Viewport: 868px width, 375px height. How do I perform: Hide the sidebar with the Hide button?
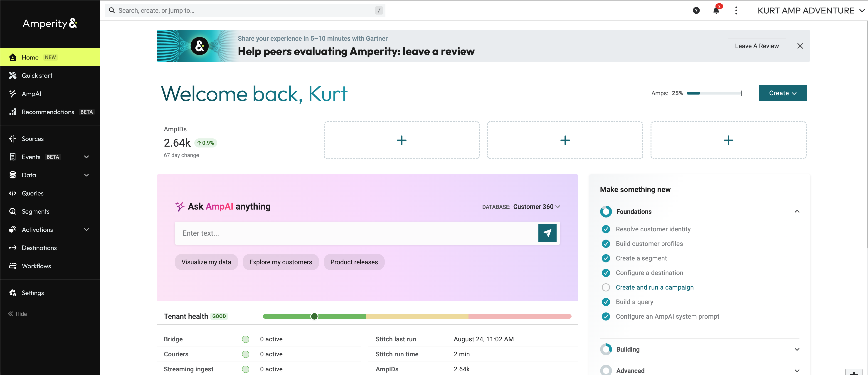point(17,314)
